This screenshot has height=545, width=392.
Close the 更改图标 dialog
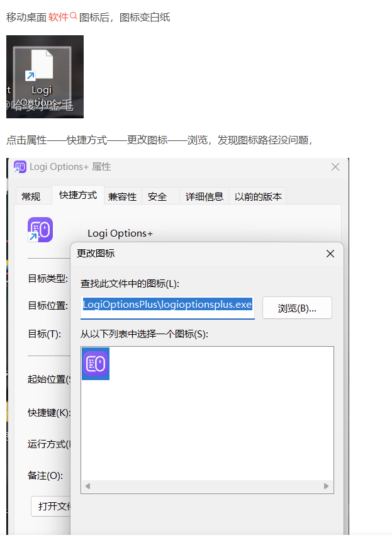pos(330,254)
